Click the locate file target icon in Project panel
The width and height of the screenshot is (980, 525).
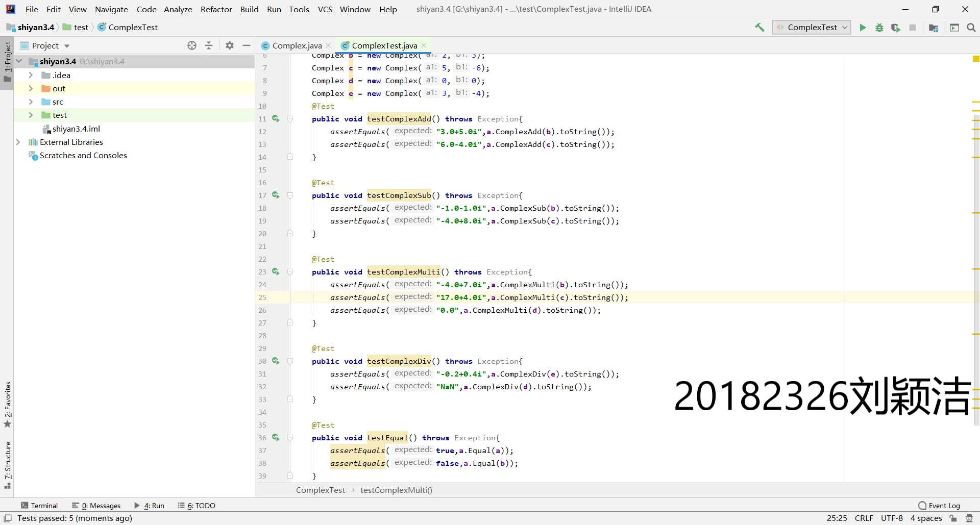192,45
